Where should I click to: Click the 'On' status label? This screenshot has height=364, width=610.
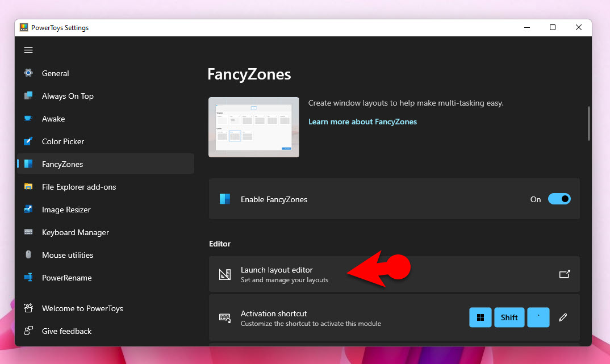[x=535, y=199]
